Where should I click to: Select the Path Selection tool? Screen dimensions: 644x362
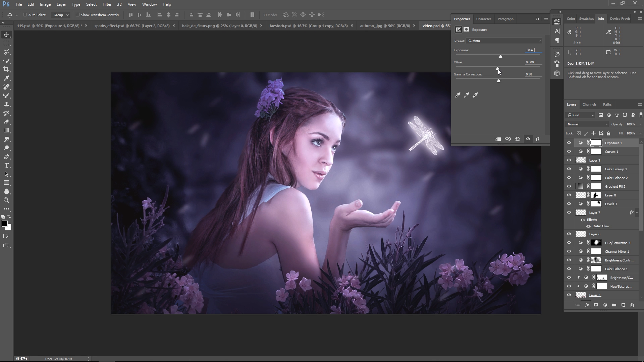6,174
